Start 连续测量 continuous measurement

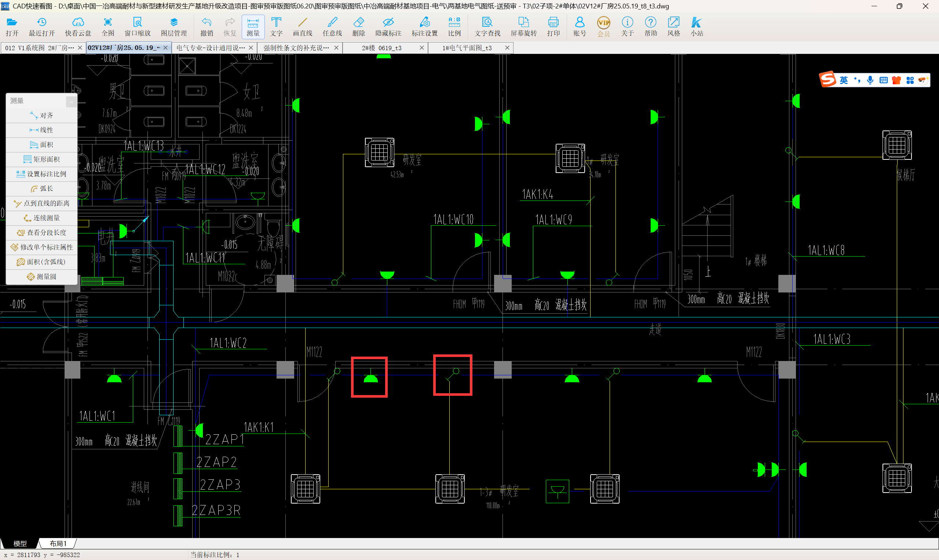pyautogui.click(x=41, y=218)
